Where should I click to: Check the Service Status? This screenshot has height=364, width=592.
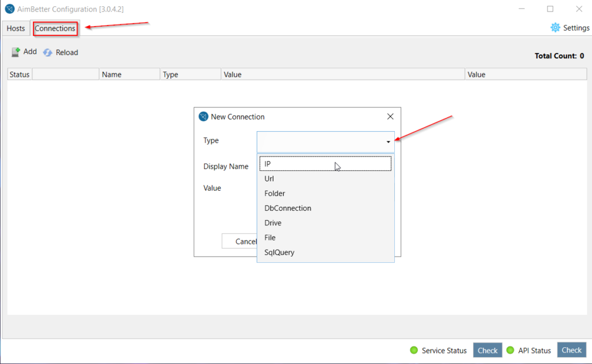(x=487, y=350)
